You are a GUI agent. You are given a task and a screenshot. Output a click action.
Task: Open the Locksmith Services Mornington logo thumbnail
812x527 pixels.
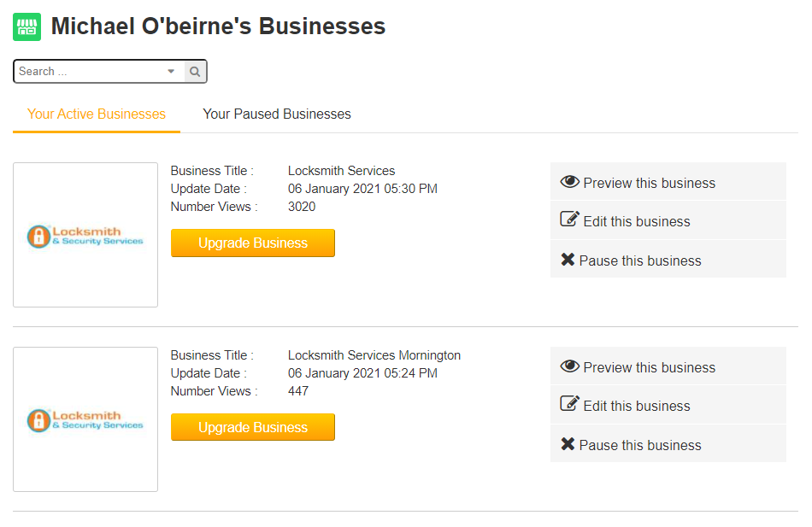[85, 419]
